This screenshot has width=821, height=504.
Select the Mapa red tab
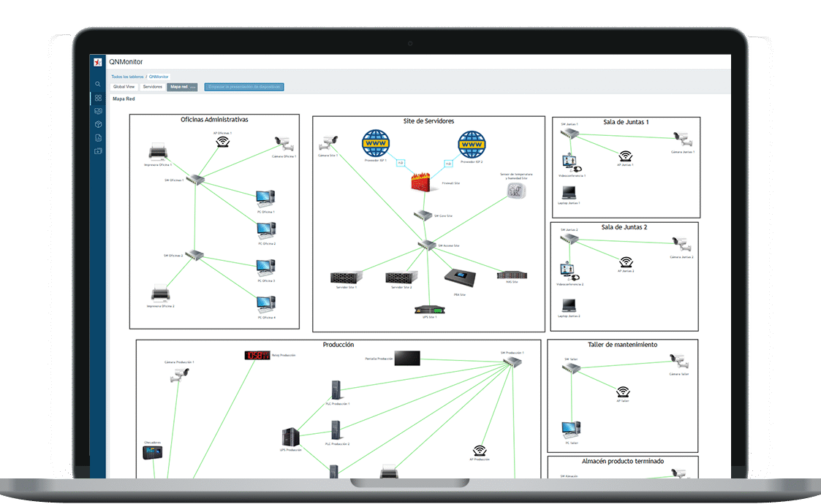pos(178,87)
